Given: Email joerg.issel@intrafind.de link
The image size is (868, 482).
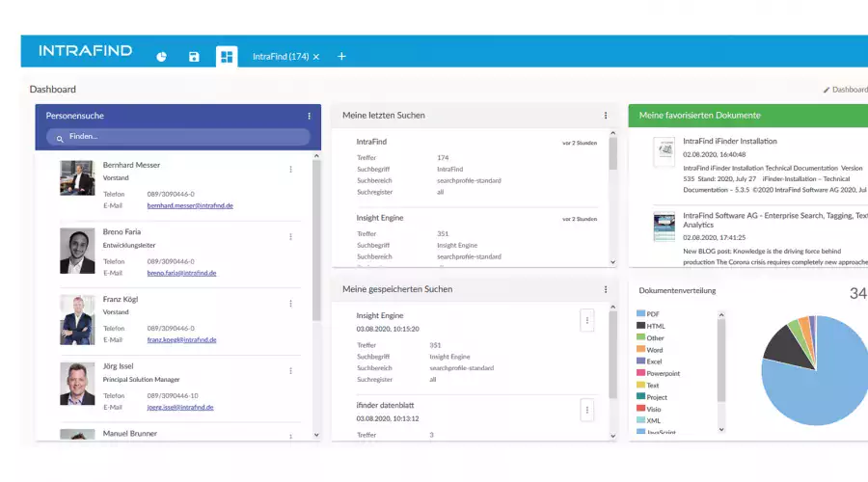Looking at the screenshot, I should [180, 408].
